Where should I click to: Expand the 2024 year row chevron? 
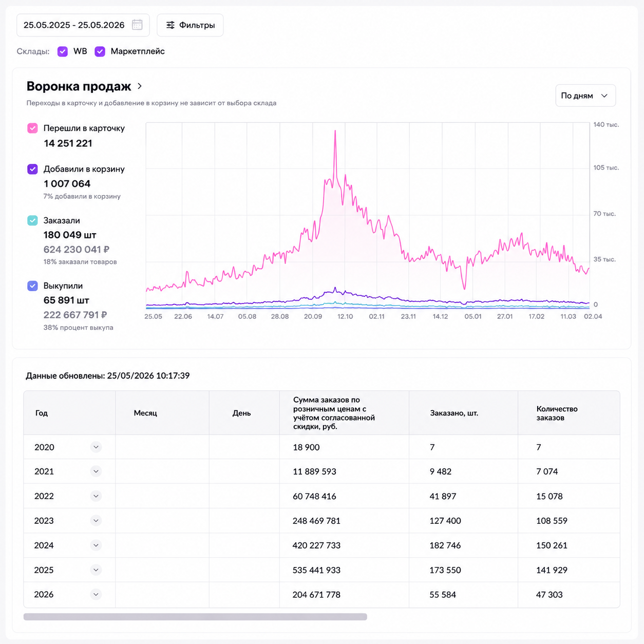pyautogui.click(x=96, y=545)
